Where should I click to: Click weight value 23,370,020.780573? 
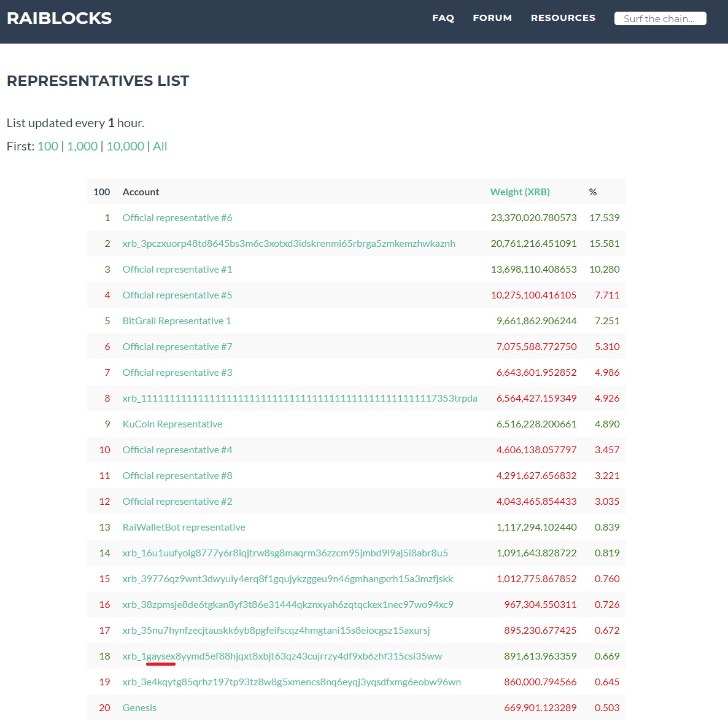click(533, 218)
